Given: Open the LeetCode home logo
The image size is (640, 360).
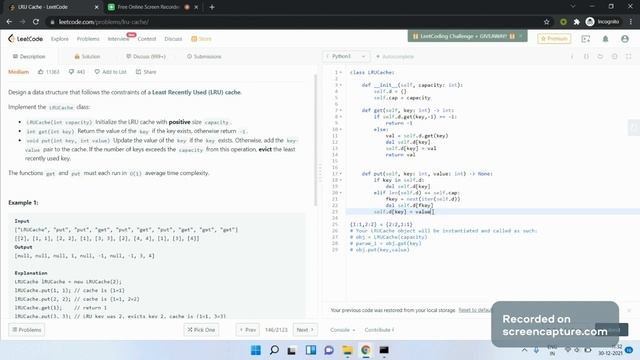Looking at the screenshot, I should [x=25, y=39].
